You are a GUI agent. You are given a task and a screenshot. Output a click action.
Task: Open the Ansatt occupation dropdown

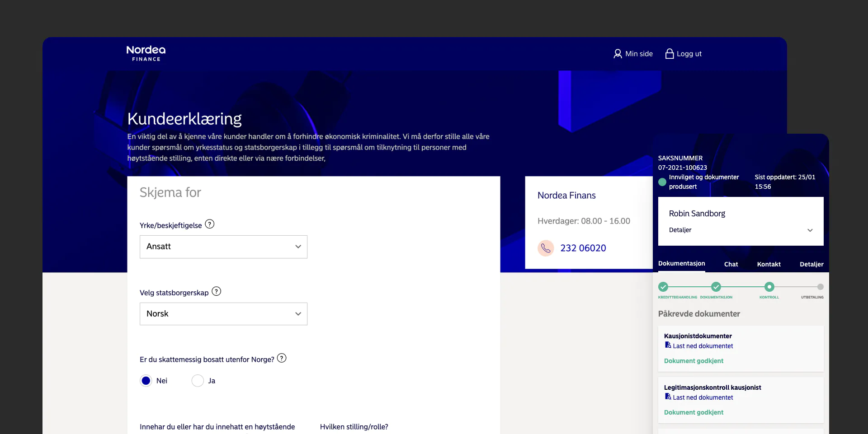pos(223,247)
